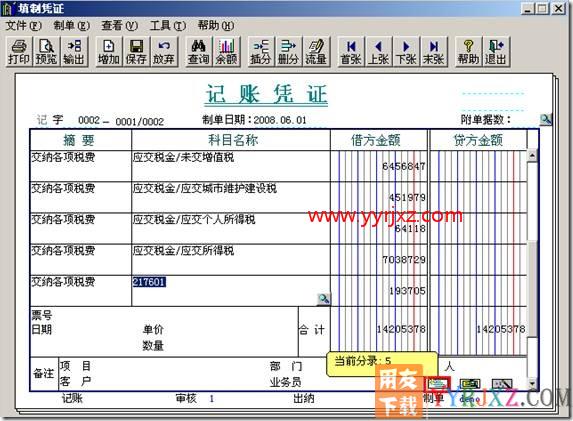
Task: Click debit amount 7038729
Action: coord(404,260)
